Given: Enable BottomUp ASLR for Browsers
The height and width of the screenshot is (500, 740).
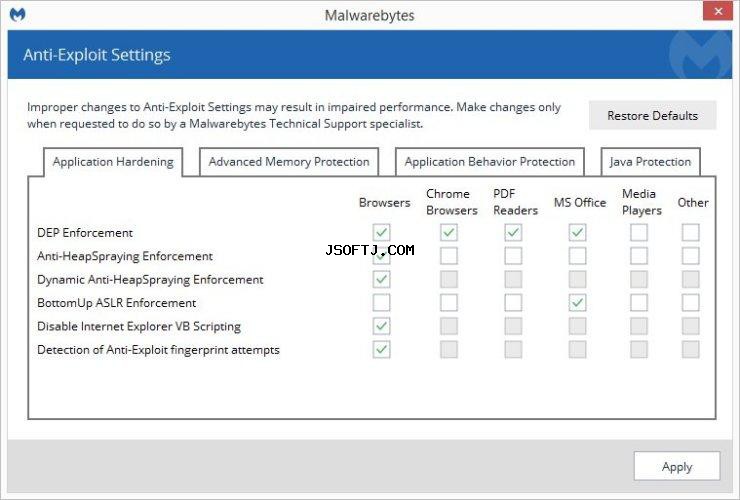Looking at the screenshot, I should [381, 303].
